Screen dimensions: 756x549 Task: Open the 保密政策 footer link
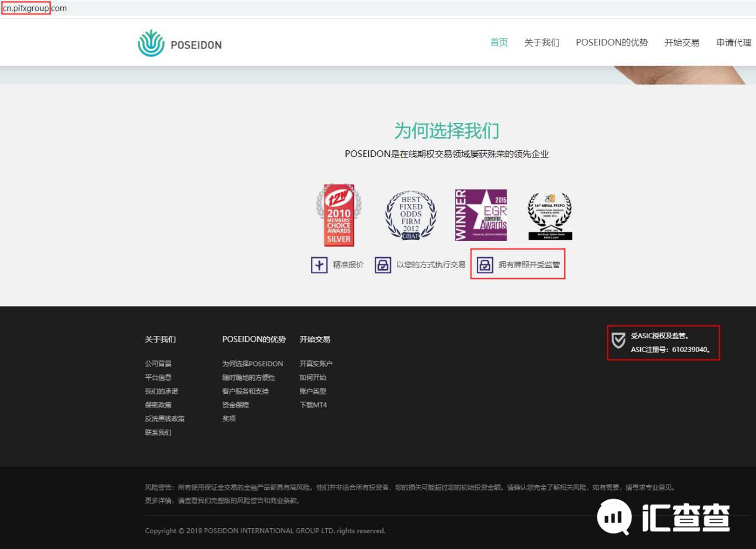[158, 405]
